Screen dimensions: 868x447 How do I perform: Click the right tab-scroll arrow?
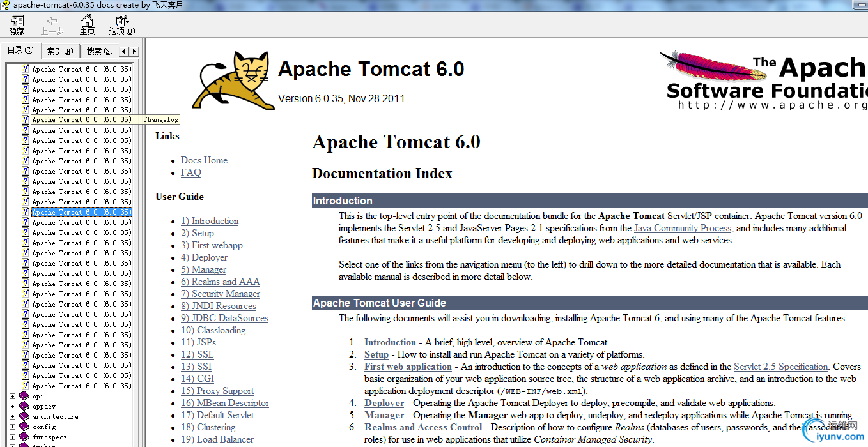click(x=134, y=51)
